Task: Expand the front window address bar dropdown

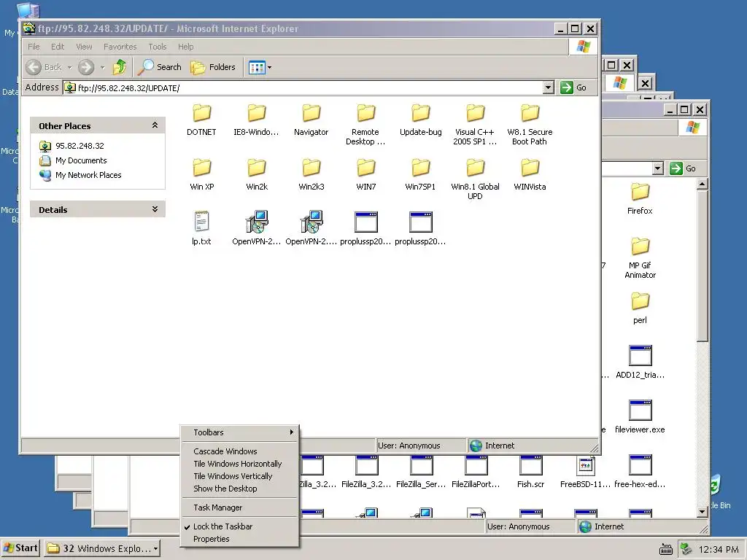Action: tap(549, 87)
